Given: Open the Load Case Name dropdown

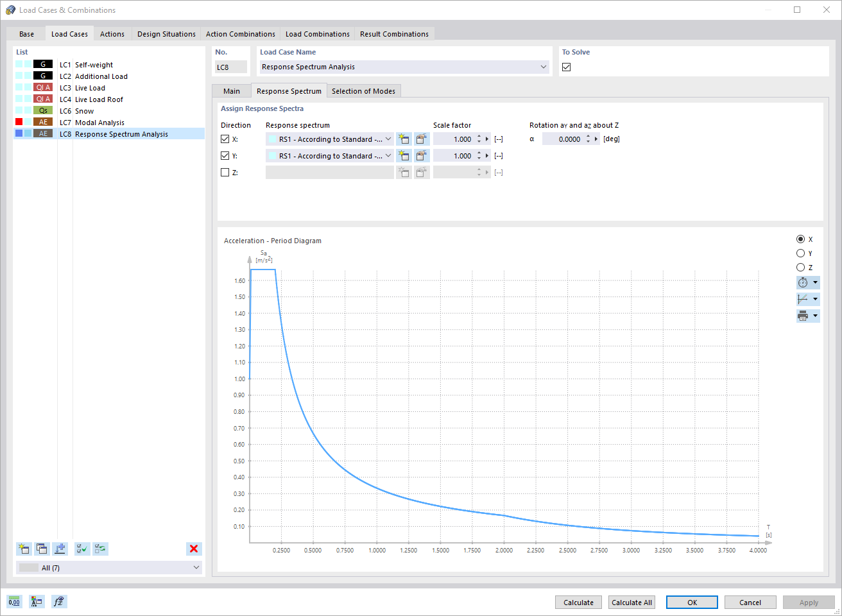Looking at the screenshot, I should coord(544,67).
